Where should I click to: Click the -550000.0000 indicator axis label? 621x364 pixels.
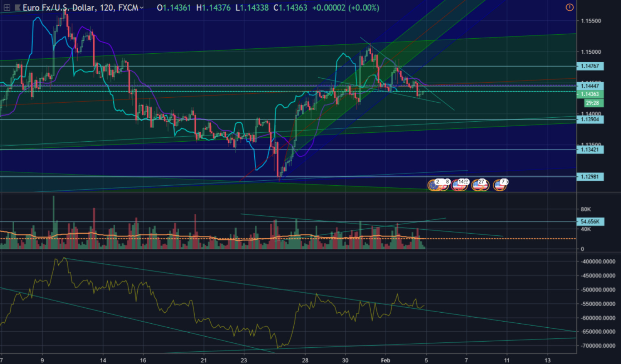[598, 304]
